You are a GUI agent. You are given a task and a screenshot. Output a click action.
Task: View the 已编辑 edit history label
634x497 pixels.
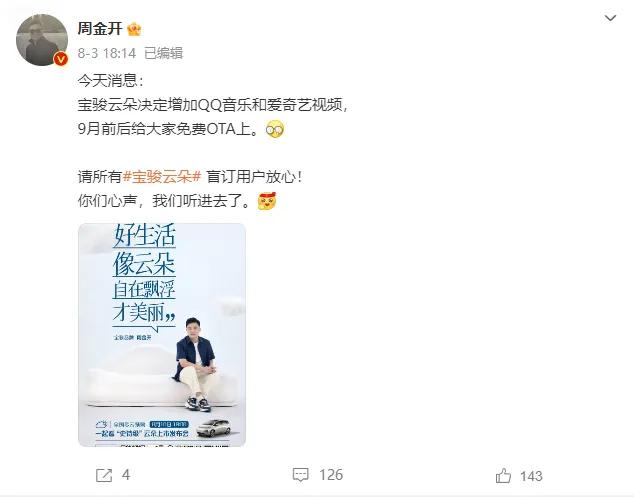tap(164, 53)
